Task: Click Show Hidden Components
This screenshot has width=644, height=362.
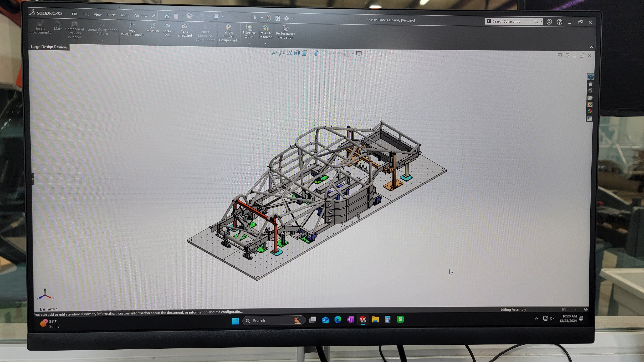Action: 229,27
